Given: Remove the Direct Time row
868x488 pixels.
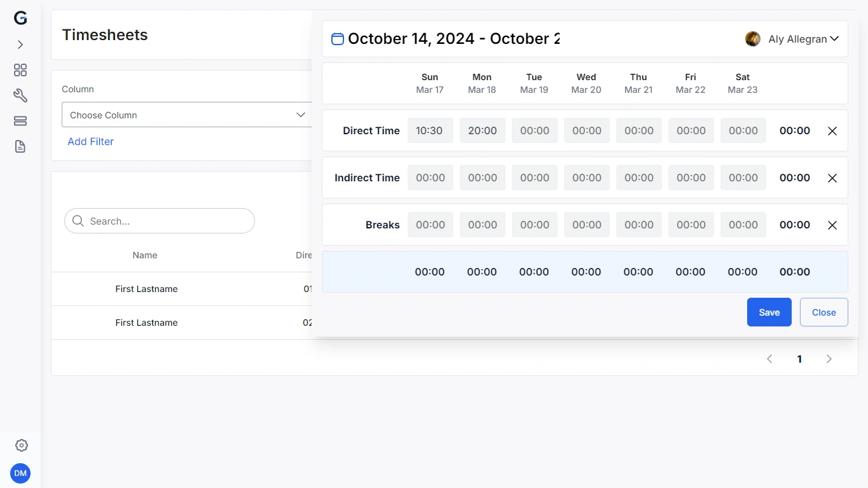Looking at the screenshot, I should click(x=832, y=131).
